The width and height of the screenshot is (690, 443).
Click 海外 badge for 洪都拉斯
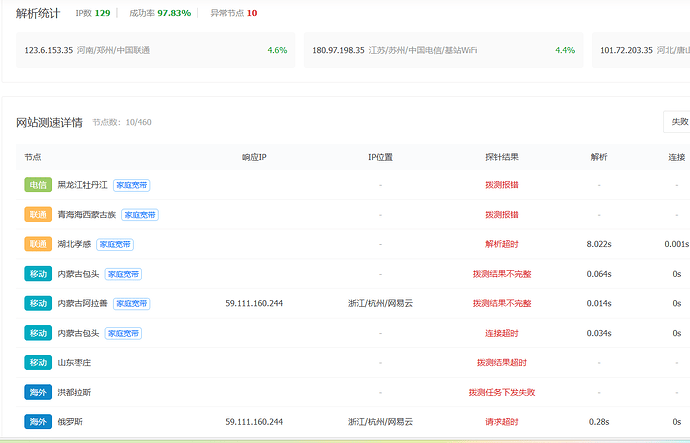(38, 392)
